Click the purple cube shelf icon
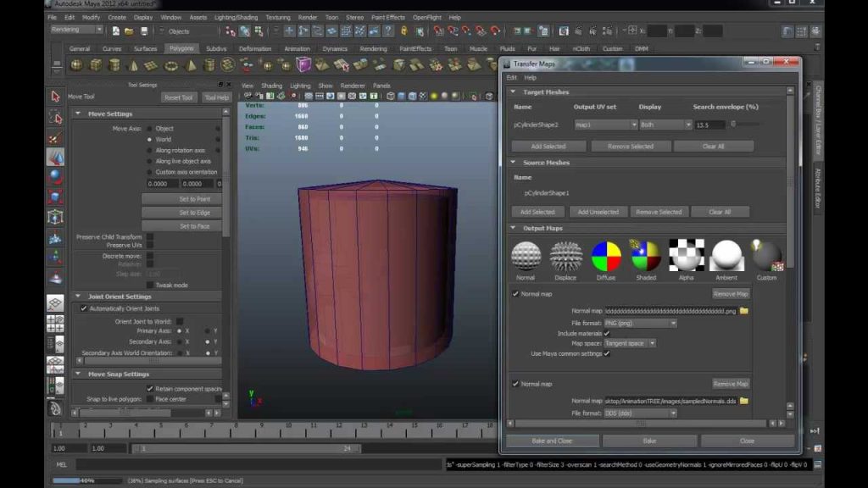The width and height of the screenshot is (868, 488). coord(303,65)
